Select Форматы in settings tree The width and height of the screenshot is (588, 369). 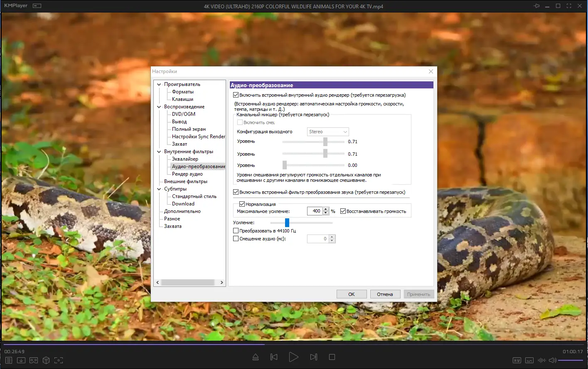click(x=183, y=92)
